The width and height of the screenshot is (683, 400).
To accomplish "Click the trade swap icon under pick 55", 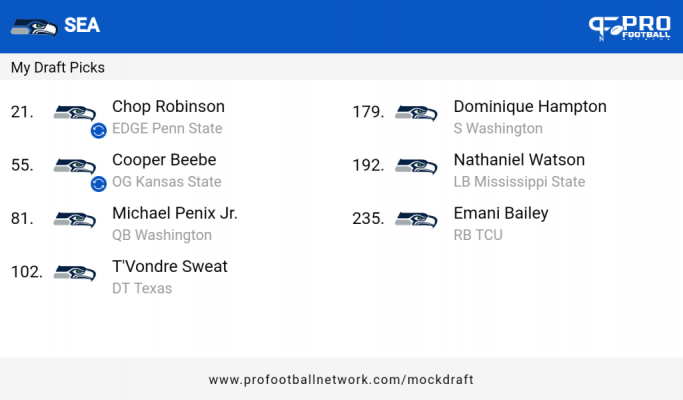I will [x=98, y=183].
